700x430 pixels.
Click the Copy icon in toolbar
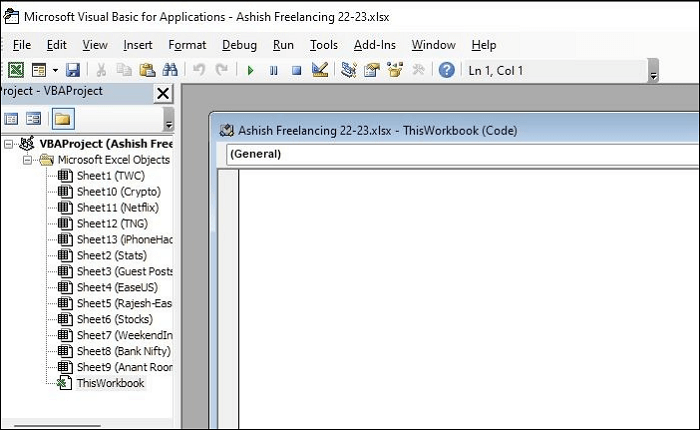124,70
